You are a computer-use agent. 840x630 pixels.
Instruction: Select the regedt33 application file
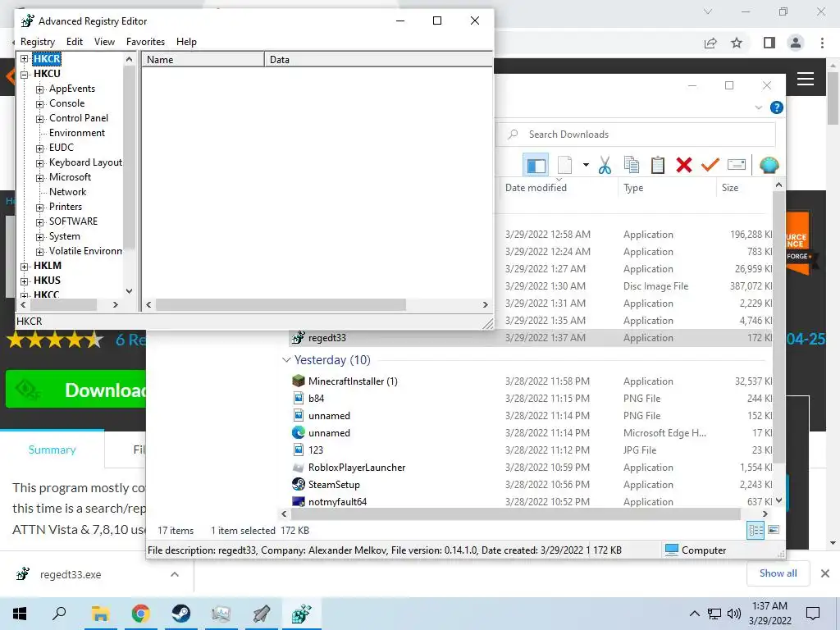click(531, 338)
